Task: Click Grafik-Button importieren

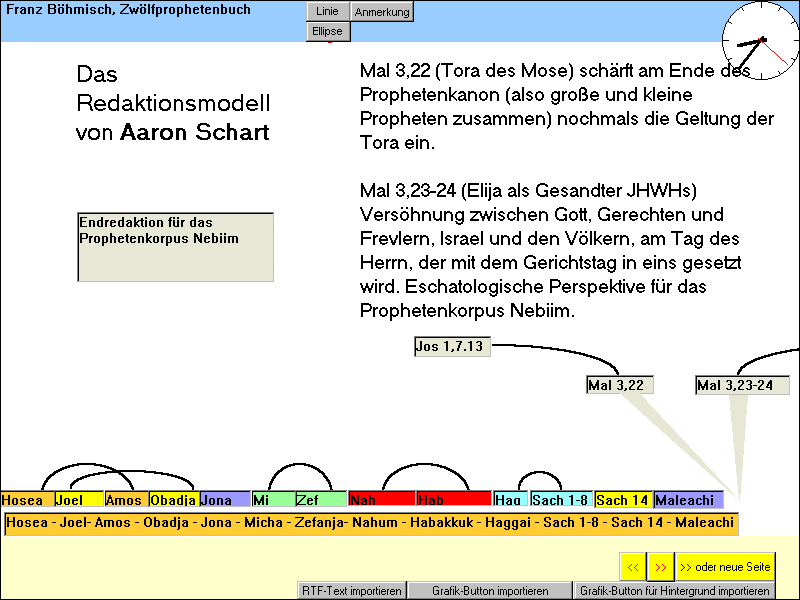Action: click(x=489, y=591)
